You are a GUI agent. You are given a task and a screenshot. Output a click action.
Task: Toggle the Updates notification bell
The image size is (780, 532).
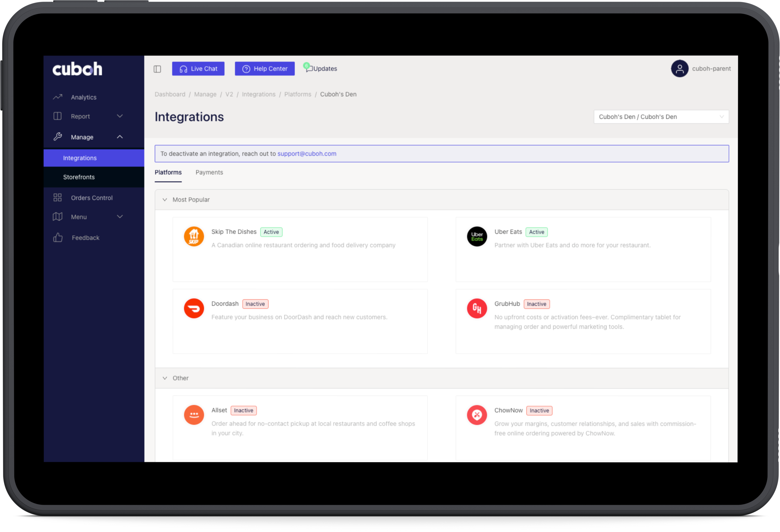[319, 68]
